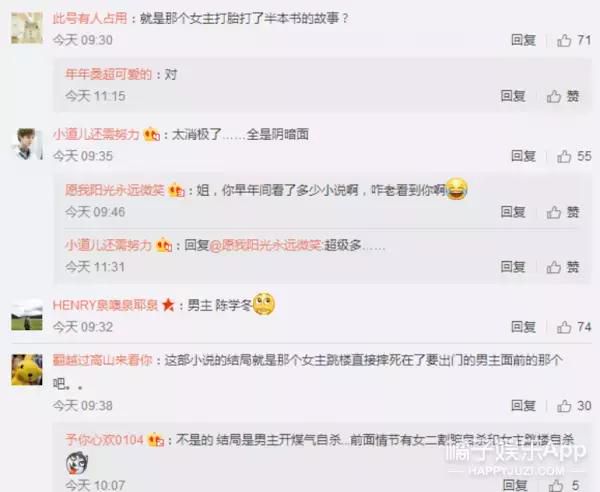Screen dimensions: 600x492
Task: Open profile link 愿我阳光永远微笑 in reply
Action: (115, 190)
